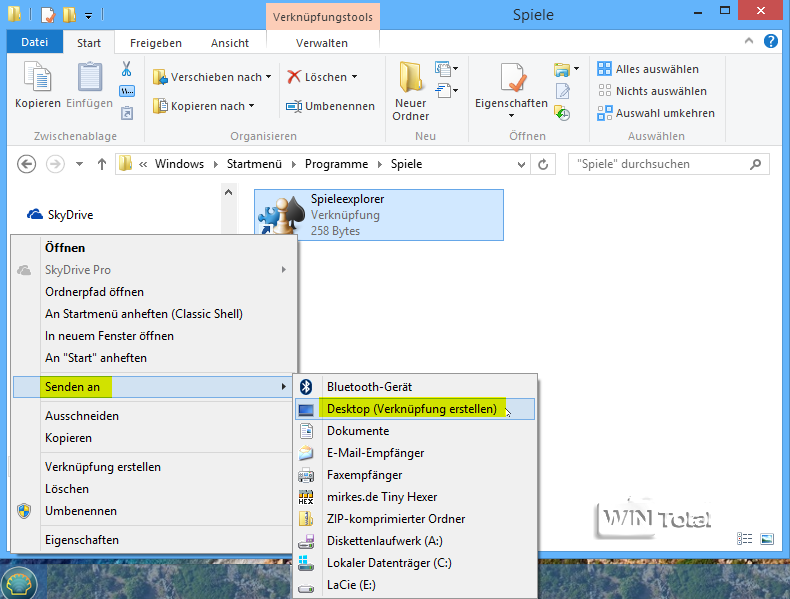Screen dimensions: 790x599
Task: Choose Verknüpfung erstellen in context menu
Action: [154, 467]
